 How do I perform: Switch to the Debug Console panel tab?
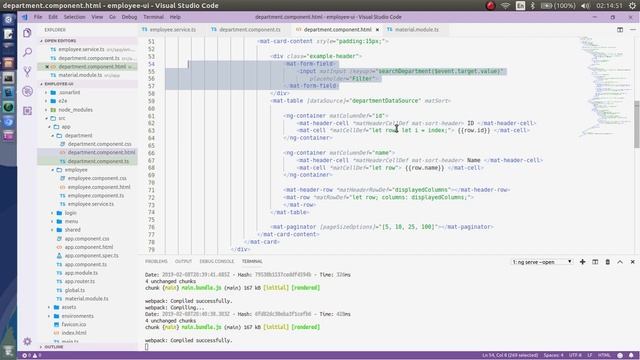(217, 261)
